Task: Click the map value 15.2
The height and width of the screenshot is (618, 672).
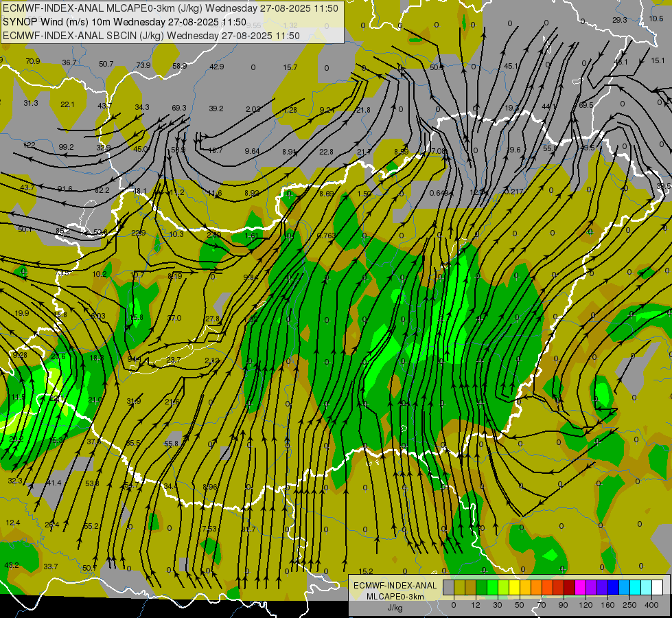Action: pos(366,571)
